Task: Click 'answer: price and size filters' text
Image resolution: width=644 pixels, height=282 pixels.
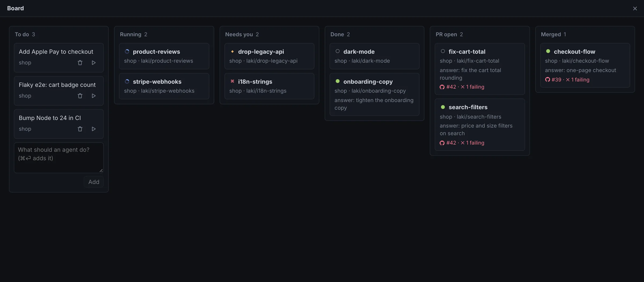Action: (x=476, y=129)
